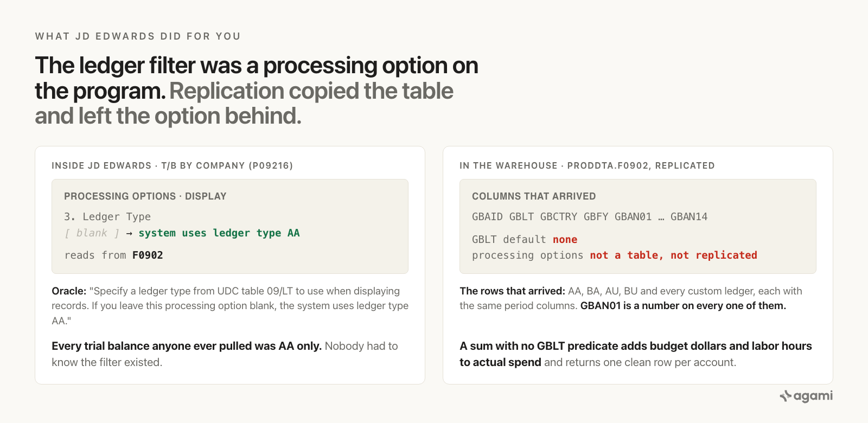The height and width of the screenshot is (423, 868).
Task: Click the gray subheading 'Replication copied the table'
Action: (x=311, y=91)
